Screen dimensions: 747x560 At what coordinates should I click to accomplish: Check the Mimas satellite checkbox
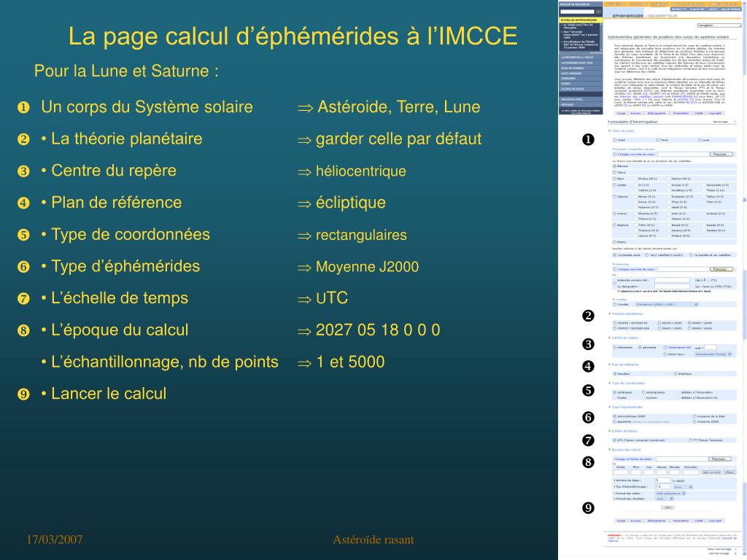point(635,196)
